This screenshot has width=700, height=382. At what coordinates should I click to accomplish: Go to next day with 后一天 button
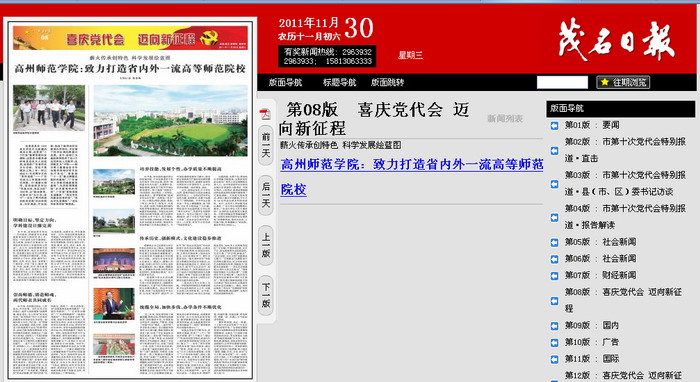[x=266, y=195]
